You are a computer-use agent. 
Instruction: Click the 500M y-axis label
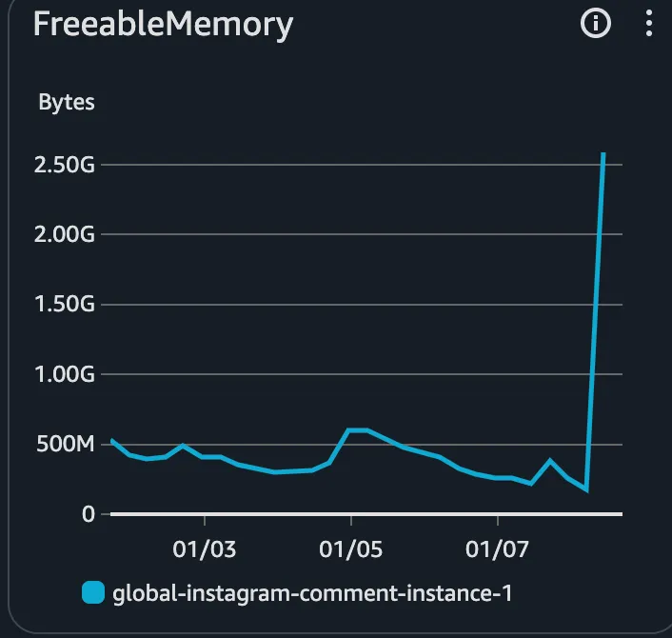coord(65,444)
